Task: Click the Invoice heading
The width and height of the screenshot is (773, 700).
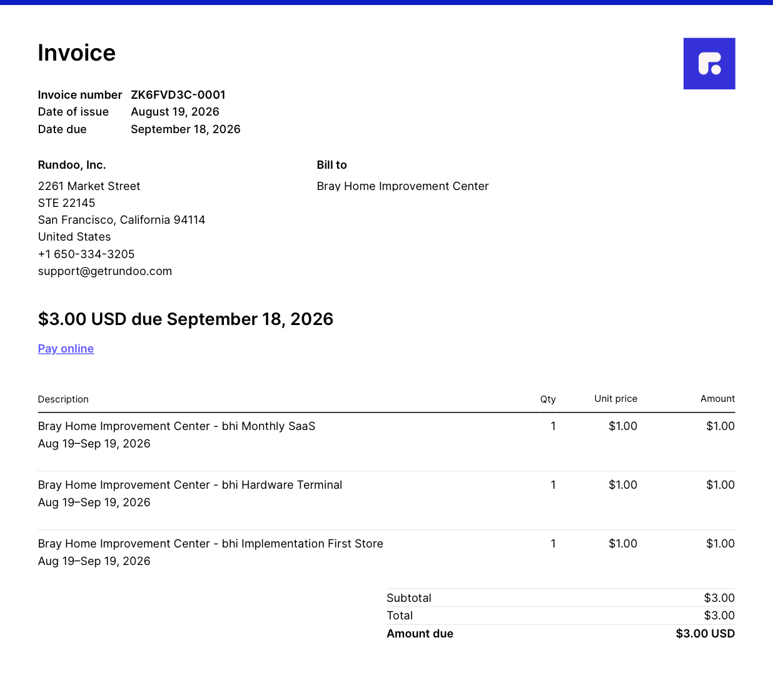Action: click(x=77, y=53)
